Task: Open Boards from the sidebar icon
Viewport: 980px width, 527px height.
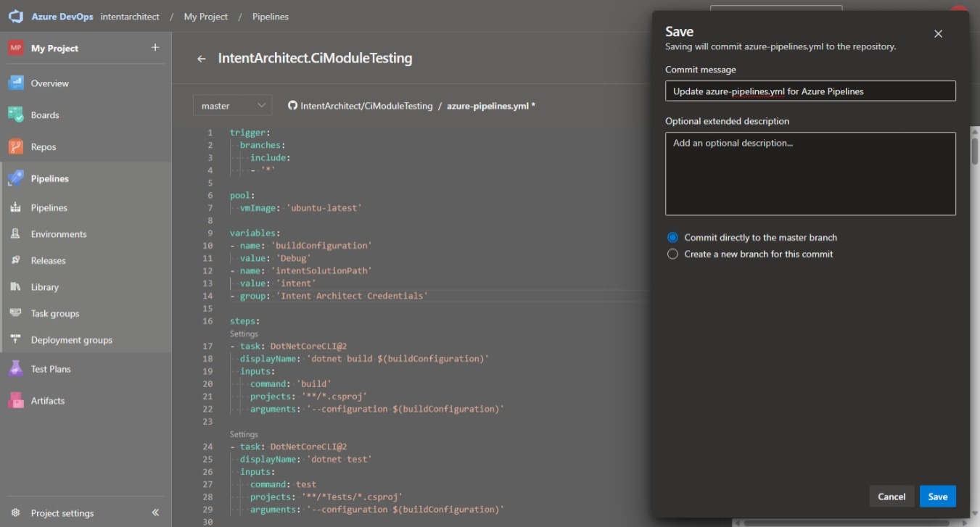Action: 16,115
